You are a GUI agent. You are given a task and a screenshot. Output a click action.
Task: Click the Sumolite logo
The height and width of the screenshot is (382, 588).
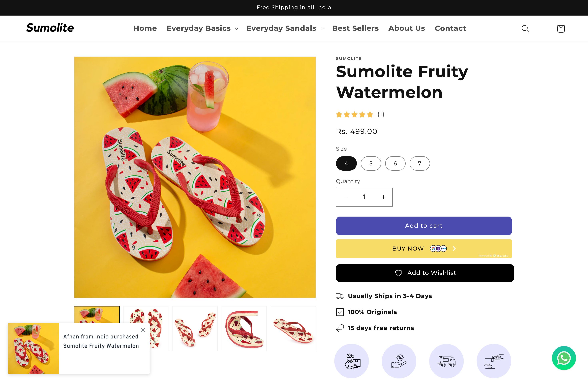[50, 28]
